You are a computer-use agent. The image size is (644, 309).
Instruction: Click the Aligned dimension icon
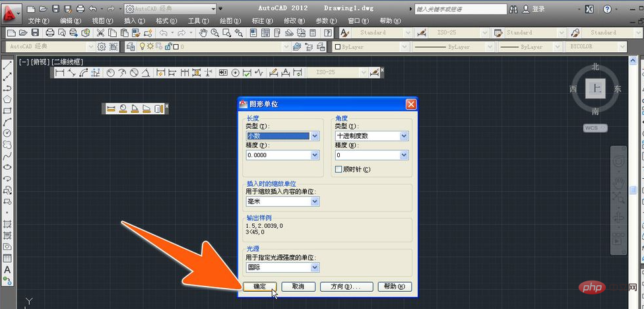pyautogui.click(x=72, y=73)
